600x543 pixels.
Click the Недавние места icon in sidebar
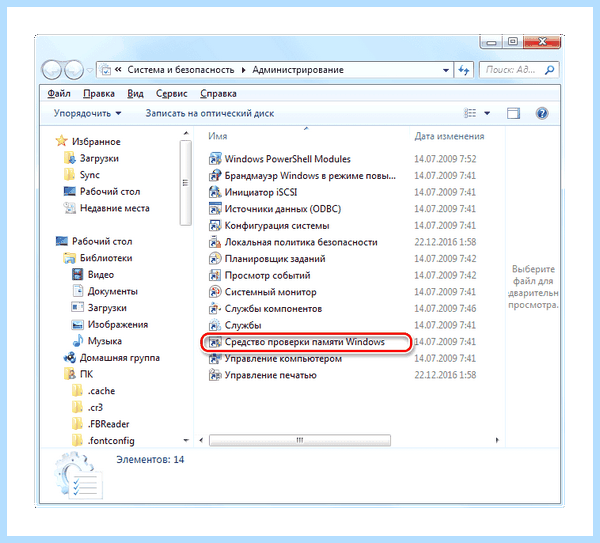(x=69, y=208)
